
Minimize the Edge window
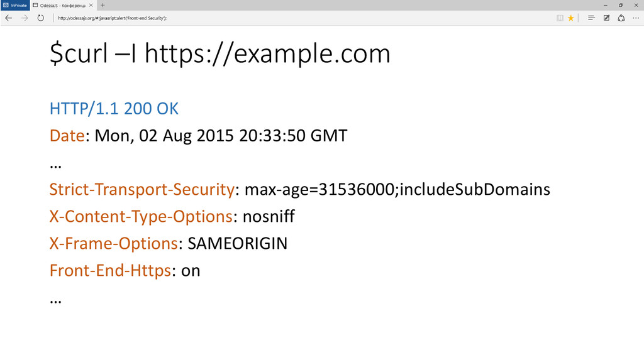606,5
